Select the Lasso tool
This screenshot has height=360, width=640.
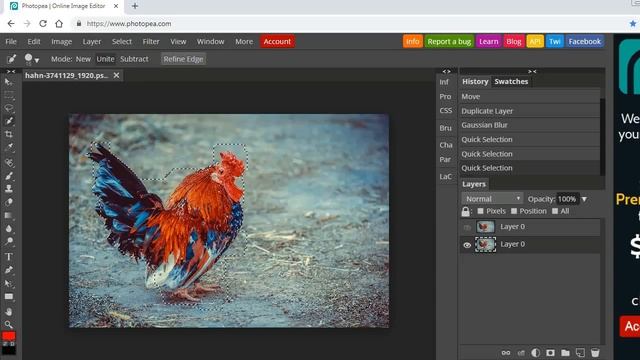pos(9,108)
